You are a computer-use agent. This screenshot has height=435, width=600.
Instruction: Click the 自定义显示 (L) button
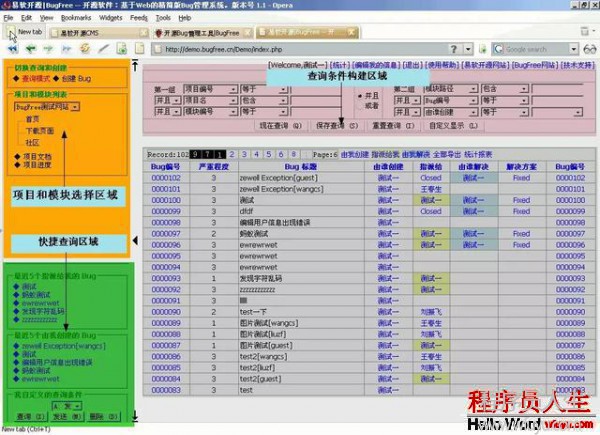point(453,125)
